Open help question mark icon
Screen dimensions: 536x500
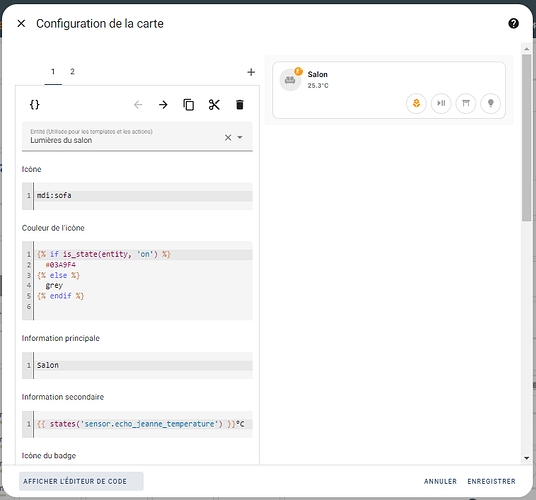(x=513, y=24)
